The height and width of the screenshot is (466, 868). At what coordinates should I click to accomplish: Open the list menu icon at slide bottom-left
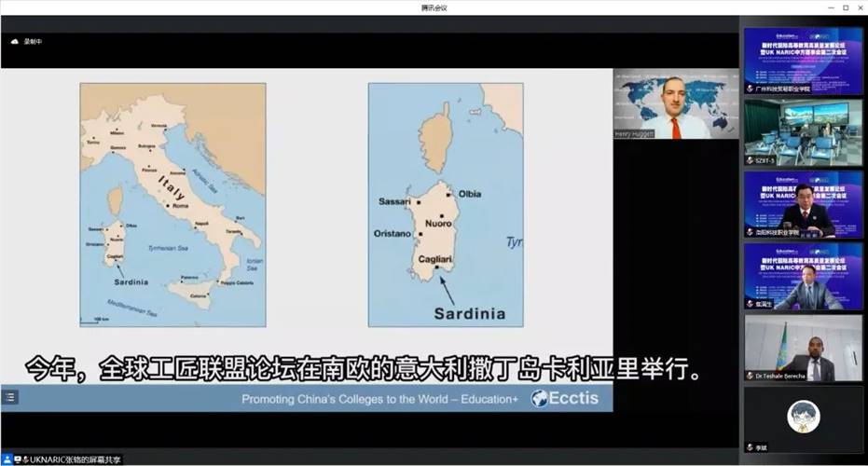pos(9,396)
